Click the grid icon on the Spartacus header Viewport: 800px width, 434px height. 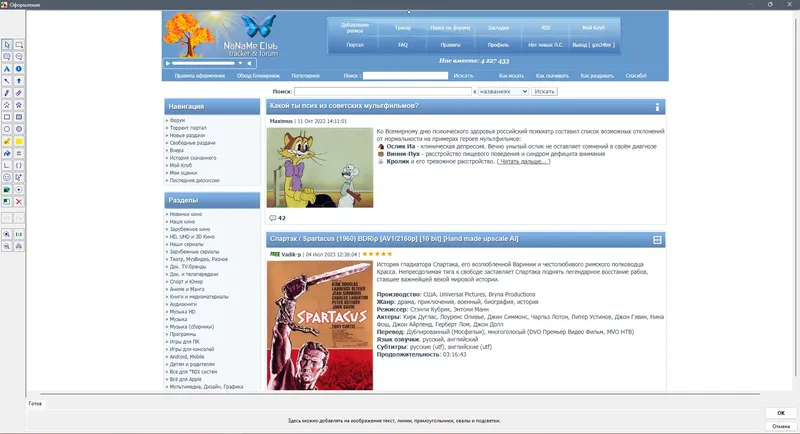click(x=657, y=240)
